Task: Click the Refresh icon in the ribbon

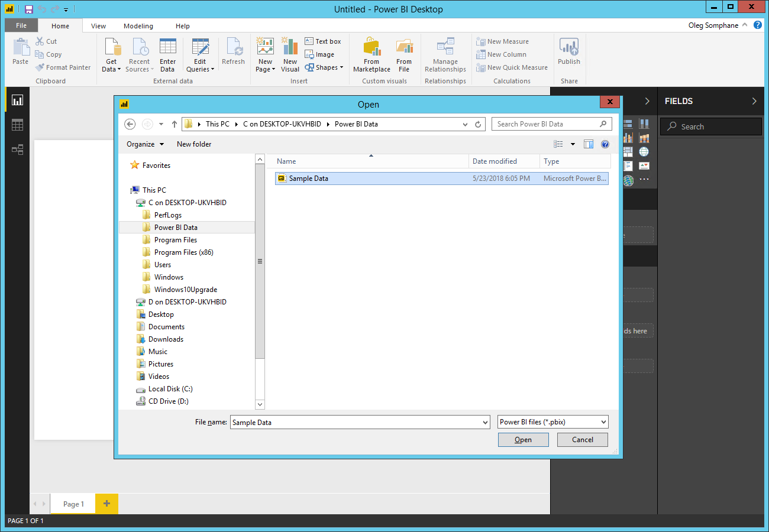Action: click(233, 53)
